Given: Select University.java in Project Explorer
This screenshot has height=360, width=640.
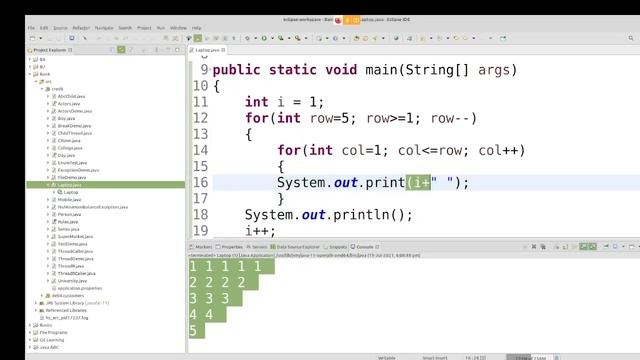Looking at the screenshot, I should point(72,281).
